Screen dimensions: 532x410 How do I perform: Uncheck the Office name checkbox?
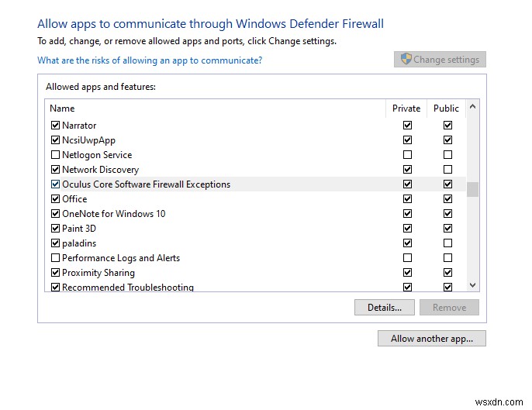click(55, 198)
